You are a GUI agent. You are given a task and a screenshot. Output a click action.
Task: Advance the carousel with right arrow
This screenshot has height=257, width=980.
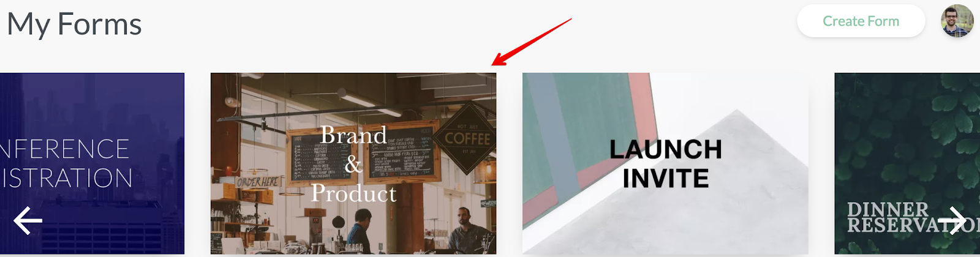pos(952,221)
